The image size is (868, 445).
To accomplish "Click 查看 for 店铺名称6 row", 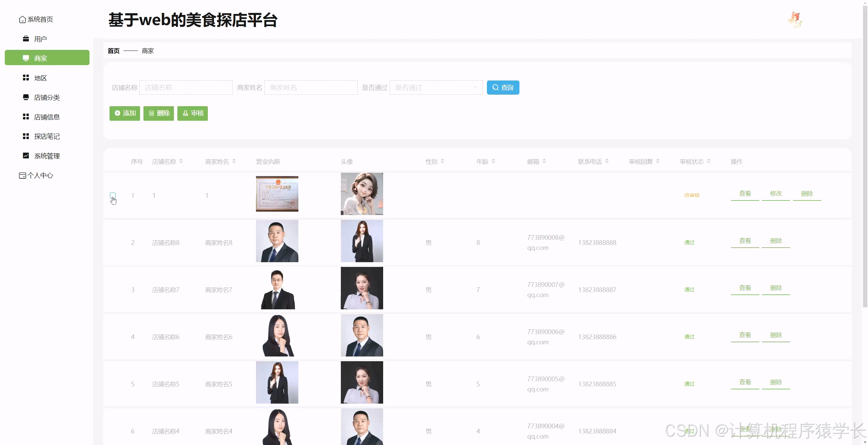I will (x=745, y=335).
